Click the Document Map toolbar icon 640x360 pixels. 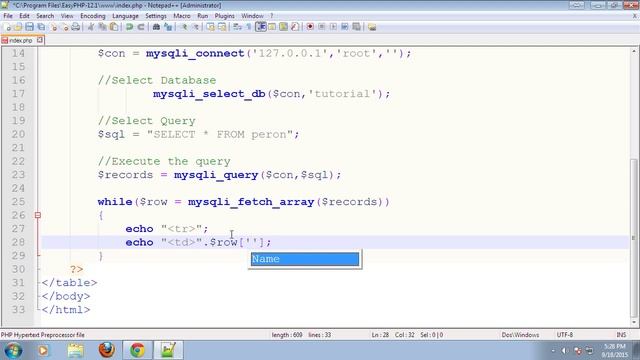(283, 27)
